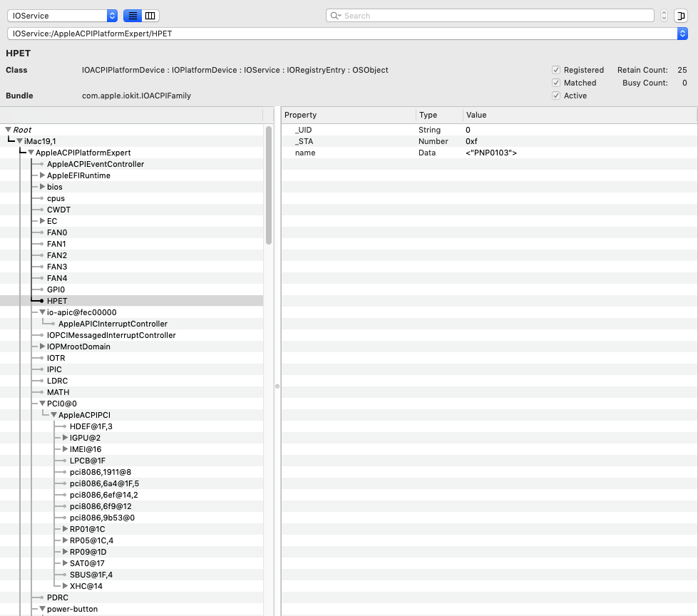
Task: Click the search result stepper arrows
Action: coord(664,16)
